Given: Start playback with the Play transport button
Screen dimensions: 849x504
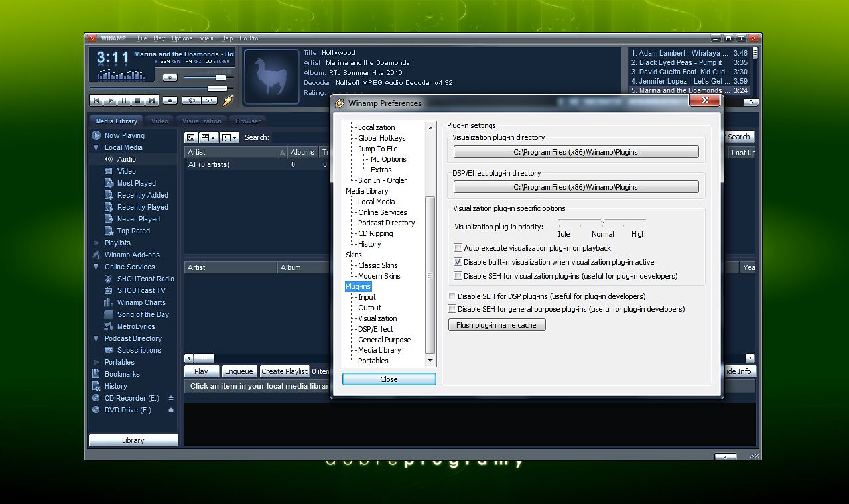Looking at the screenshot, I should 110,101.
